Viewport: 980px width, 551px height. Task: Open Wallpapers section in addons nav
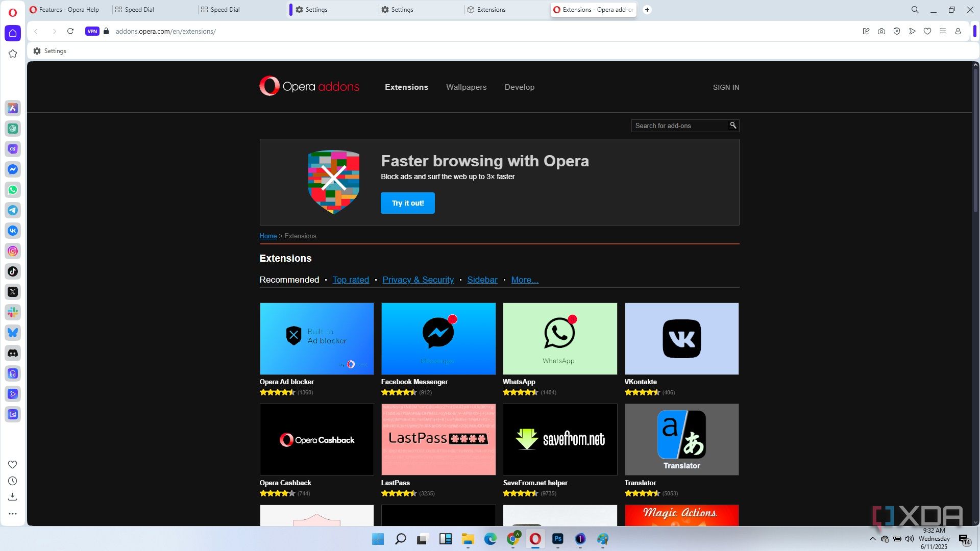pos(466,87)
